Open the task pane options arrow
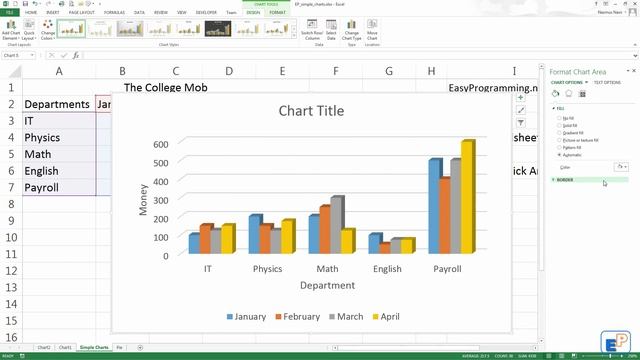640x360 pixels. pos(628,71)
